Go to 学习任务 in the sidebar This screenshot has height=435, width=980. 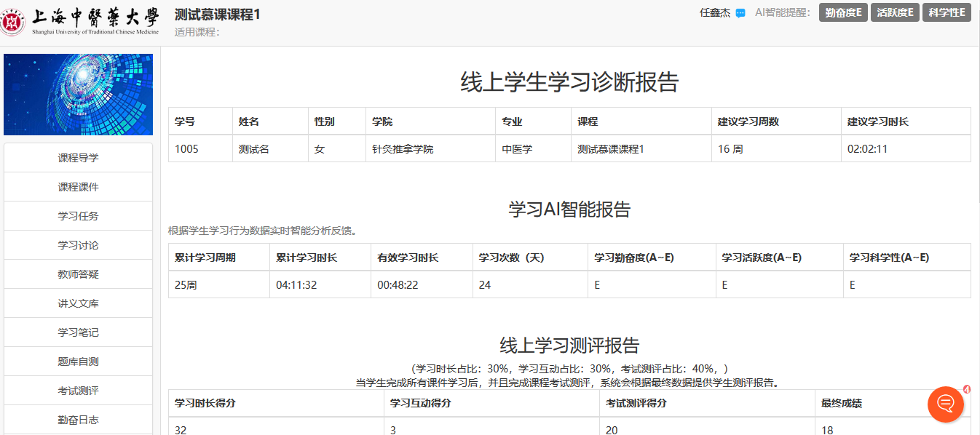[79, 216]
